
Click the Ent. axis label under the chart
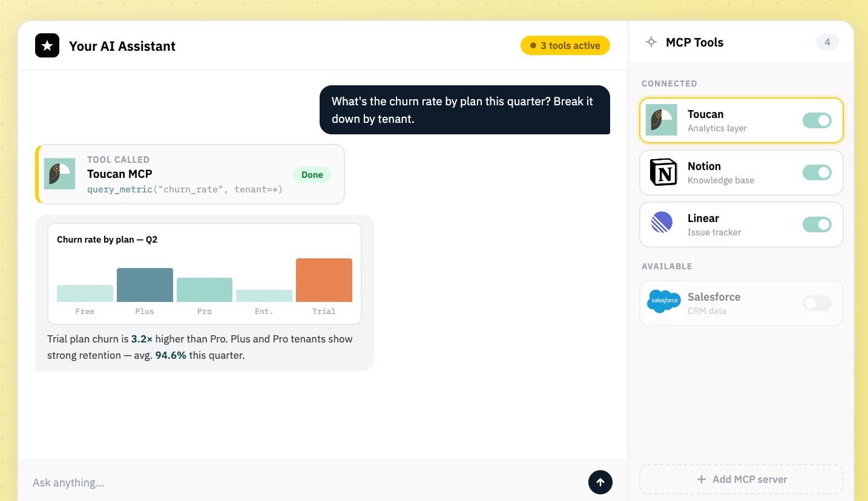[264, 311]
